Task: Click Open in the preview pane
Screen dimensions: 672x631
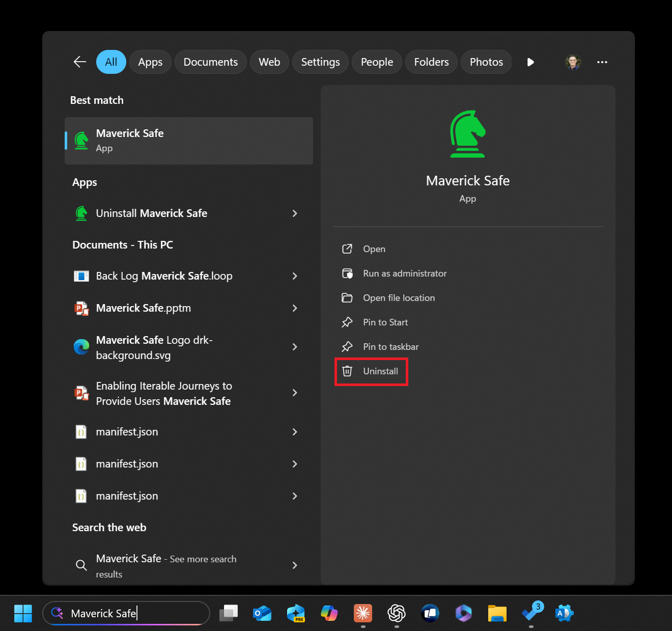Action: pyautogui.click(x=374, y=249)
